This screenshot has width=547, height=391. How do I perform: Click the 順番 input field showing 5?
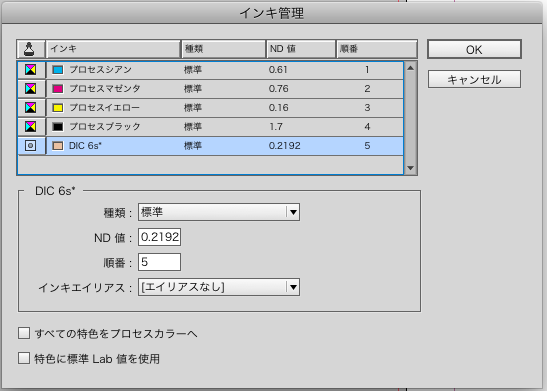pos(159,262)
